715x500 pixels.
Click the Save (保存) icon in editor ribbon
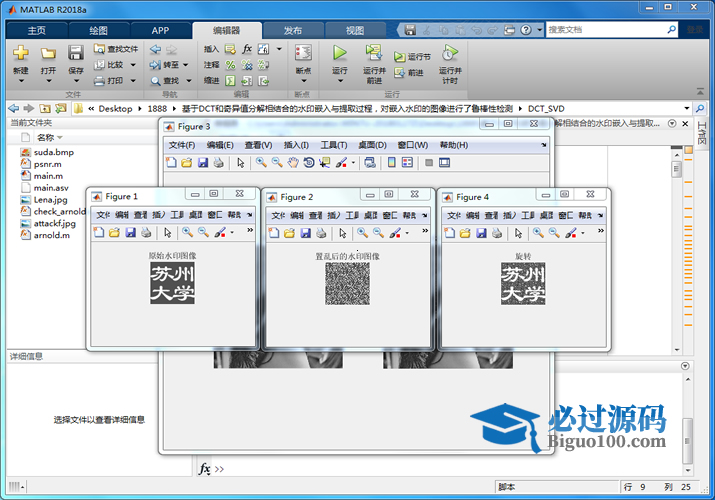point(76,53)
